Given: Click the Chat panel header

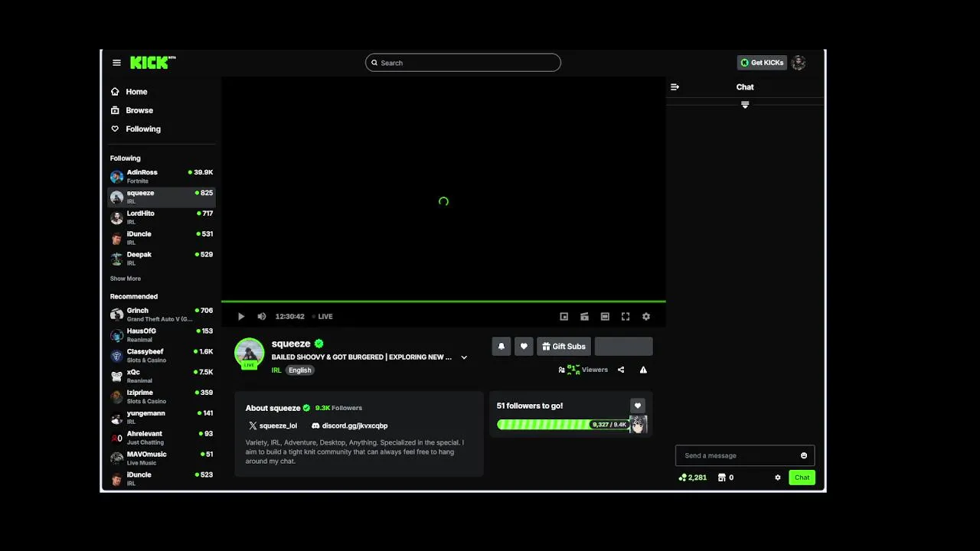Looking at the screenshot, I should pyautogui.click(x=745, y=87).
